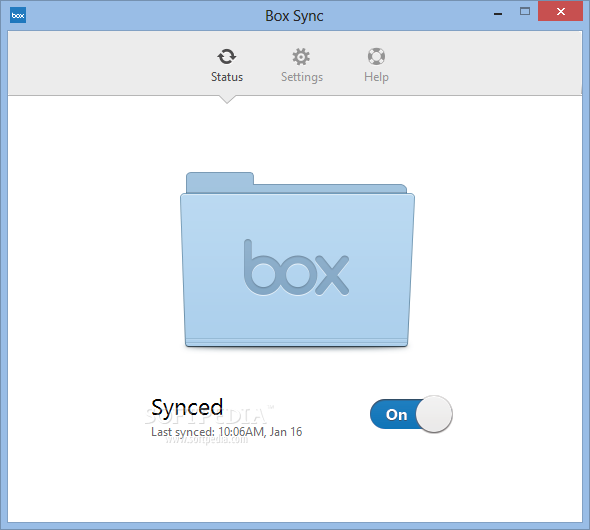Image resolution: width=590 pixels, height=530 pixels.
Task: Click the Box Sync window title
Action: tap(294, 16)
